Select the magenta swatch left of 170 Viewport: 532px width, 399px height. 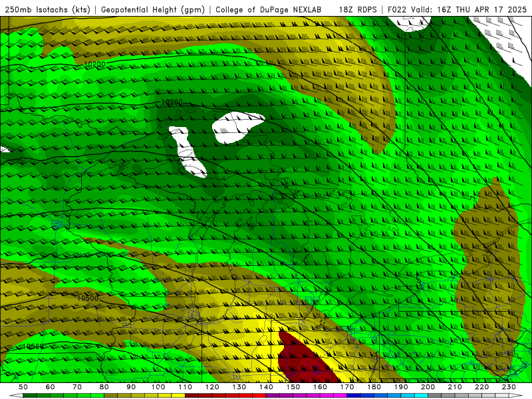click(340, 396)
